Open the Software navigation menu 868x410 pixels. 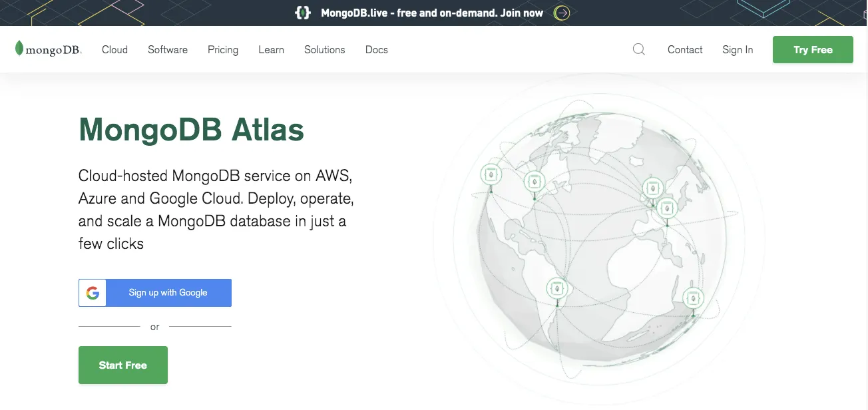pos(168,50)
